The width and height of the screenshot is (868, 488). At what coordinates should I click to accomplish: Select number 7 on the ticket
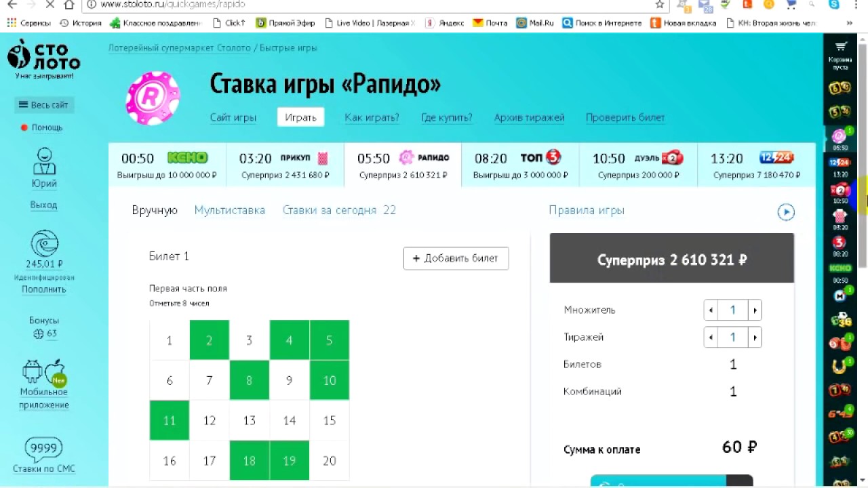(x=210, y=380)
